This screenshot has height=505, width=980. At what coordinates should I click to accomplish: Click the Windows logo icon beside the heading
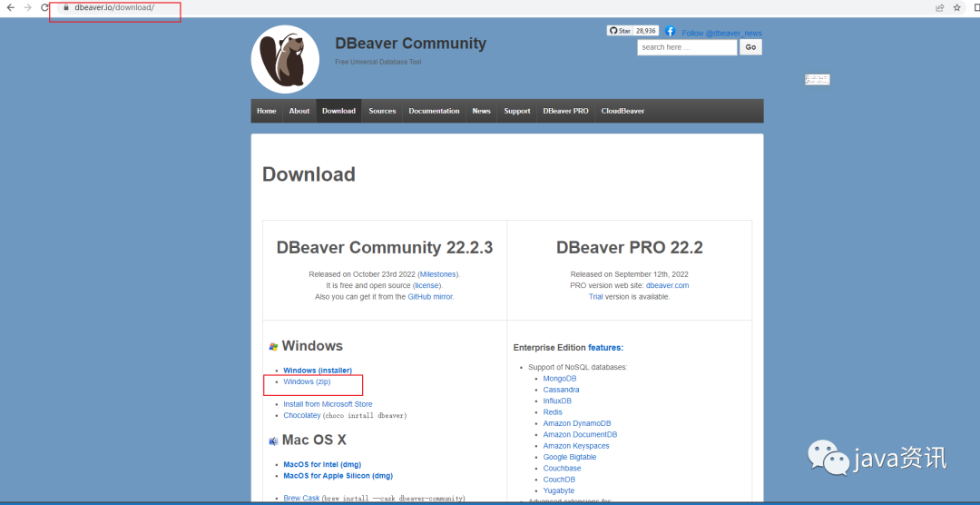[273, 347]
